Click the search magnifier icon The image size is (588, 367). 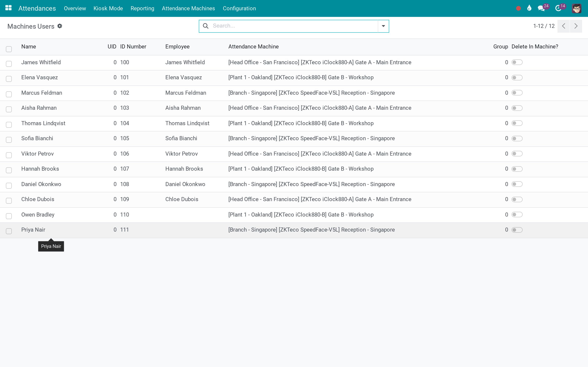(x=206, y=26)
